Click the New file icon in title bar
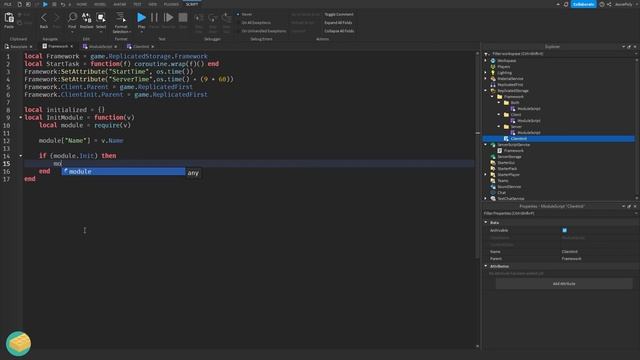 20,4
